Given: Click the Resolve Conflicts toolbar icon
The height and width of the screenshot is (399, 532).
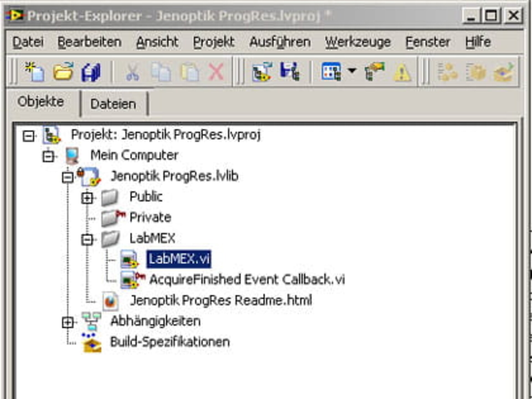Looking at the screenshot, I should tap(375, 71).
